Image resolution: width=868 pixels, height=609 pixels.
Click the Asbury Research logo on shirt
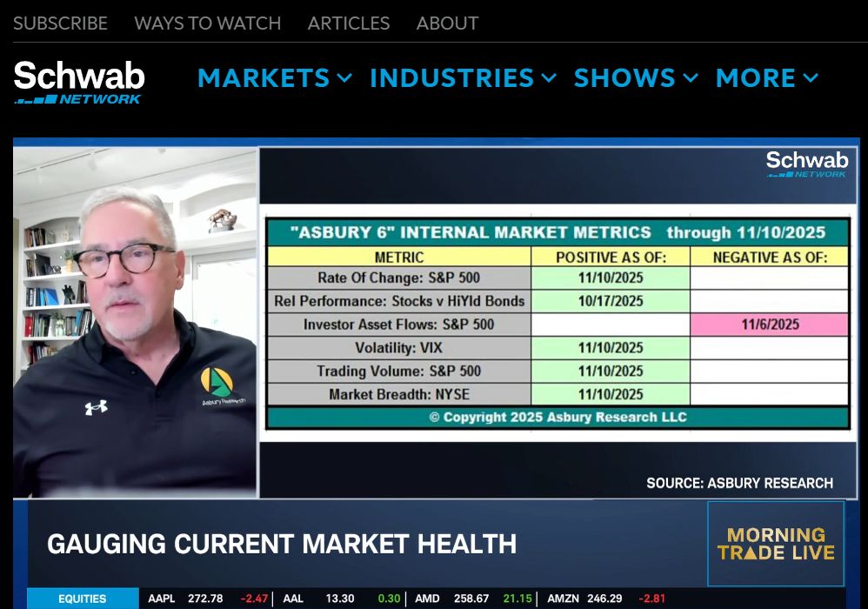pyautogui.click(x=218, y=385)
